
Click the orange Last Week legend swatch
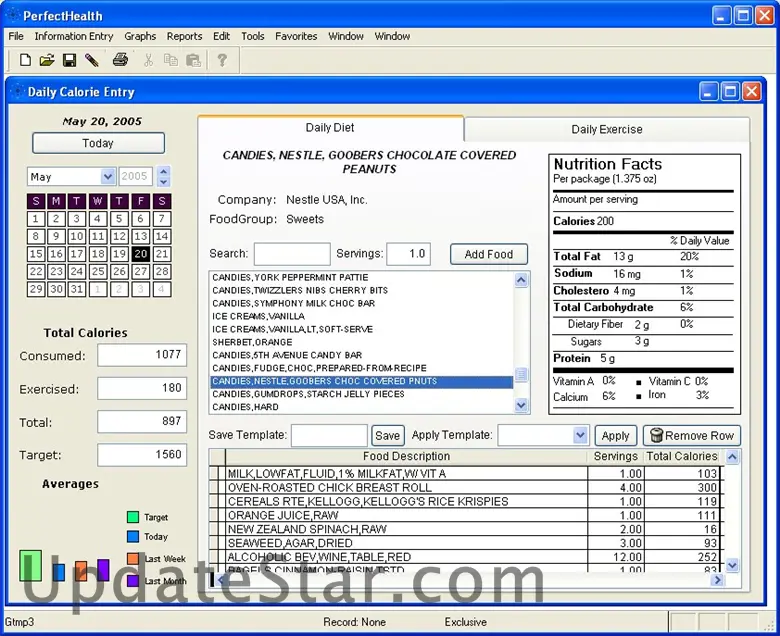(x=133, y=558)
